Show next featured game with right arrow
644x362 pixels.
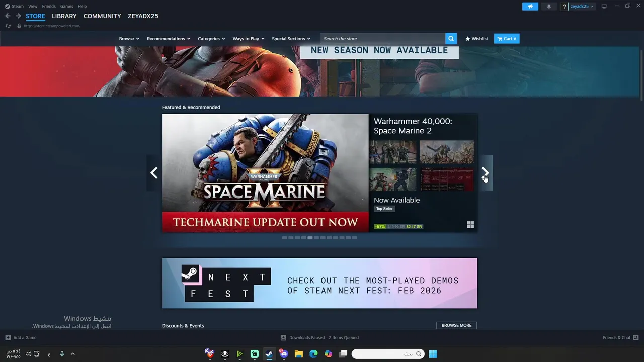(x=485, y=173)
